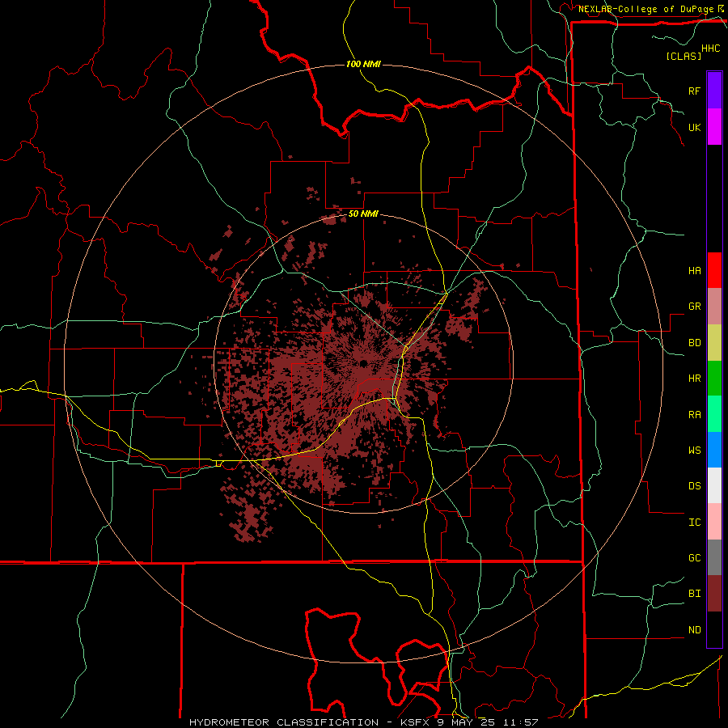Click the black ND legend swatch

point(714,629)
